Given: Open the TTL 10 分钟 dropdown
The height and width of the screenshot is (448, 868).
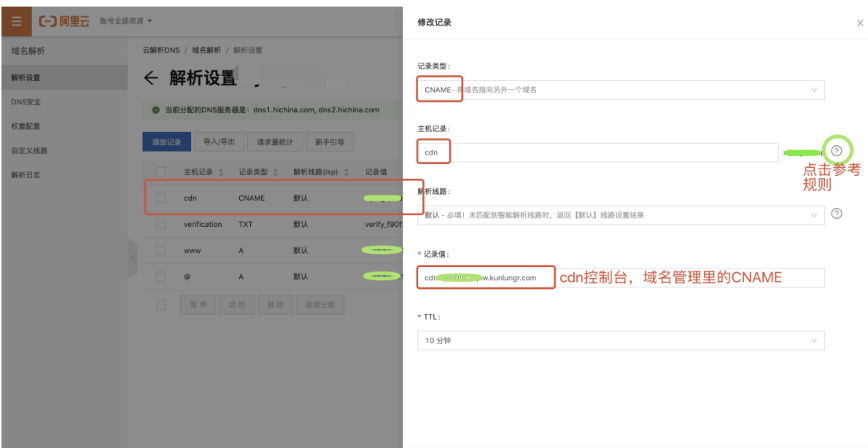Looking at the screenshot, I should click(620, 341).
